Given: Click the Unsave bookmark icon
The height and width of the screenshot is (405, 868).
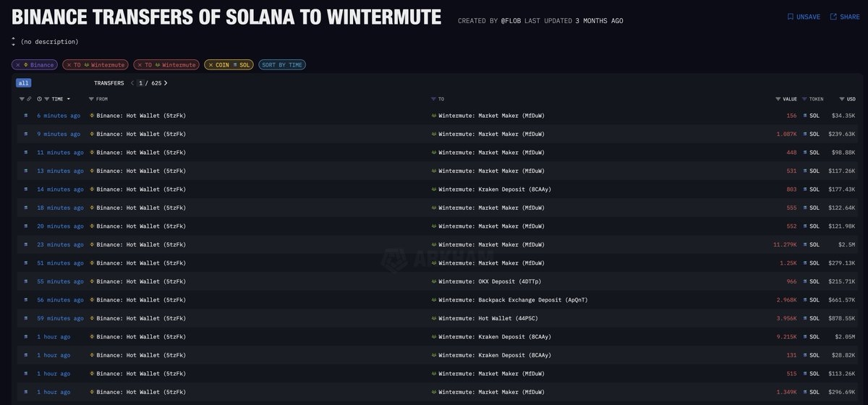Looking at the screenshot, I should (790, 17).
